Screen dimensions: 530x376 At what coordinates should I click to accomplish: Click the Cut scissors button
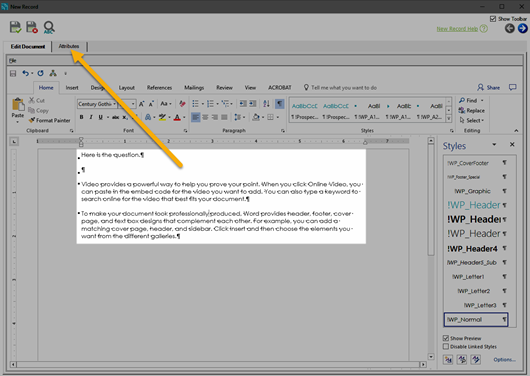(37, 100)
